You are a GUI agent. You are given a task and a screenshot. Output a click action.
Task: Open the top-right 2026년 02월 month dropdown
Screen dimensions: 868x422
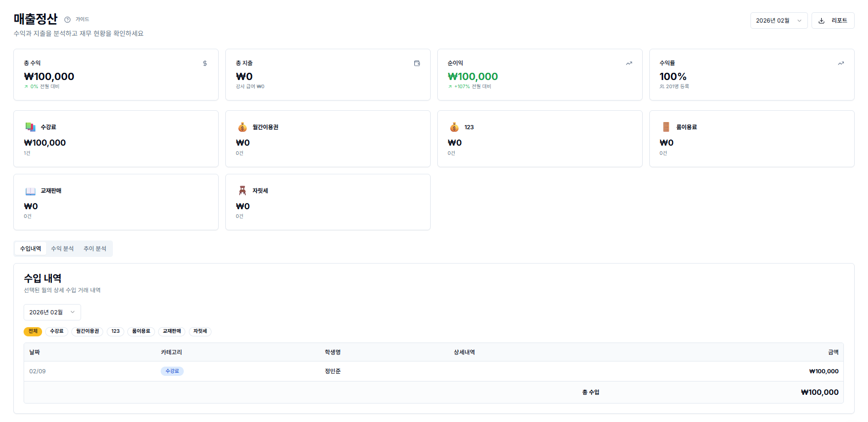pyautogui.click(x=778, y=21)
